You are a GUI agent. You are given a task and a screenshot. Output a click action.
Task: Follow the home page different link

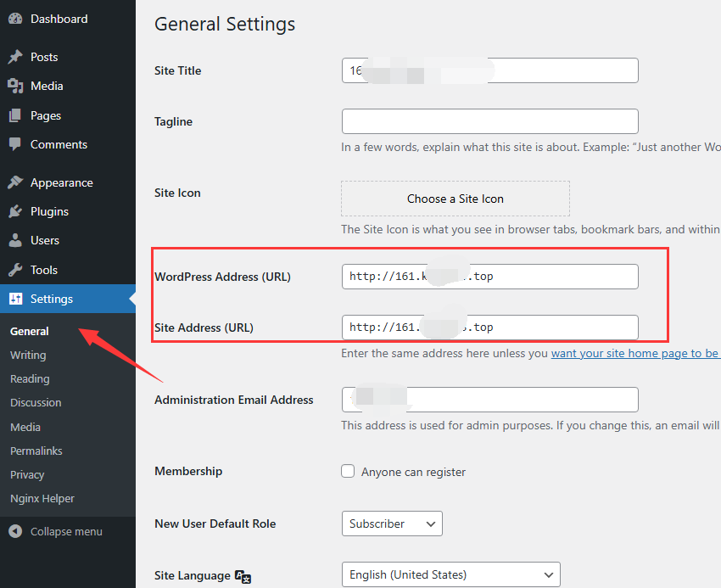[635, 353]
